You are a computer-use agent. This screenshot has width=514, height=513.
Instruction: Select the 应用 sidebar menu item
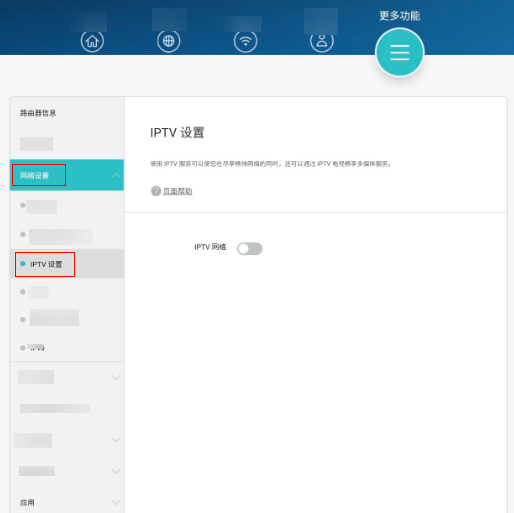click(x=67, y=502)
